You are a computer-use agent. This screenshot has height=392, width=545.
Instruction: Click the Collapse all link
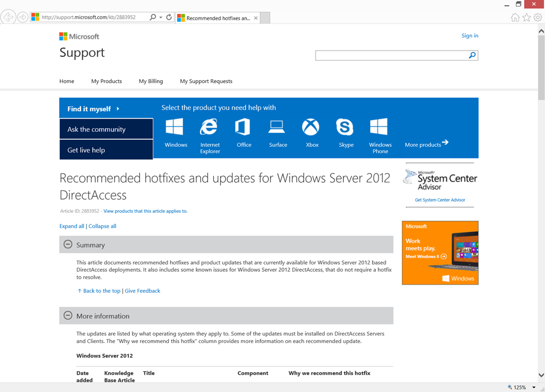(x=102, y=226)
